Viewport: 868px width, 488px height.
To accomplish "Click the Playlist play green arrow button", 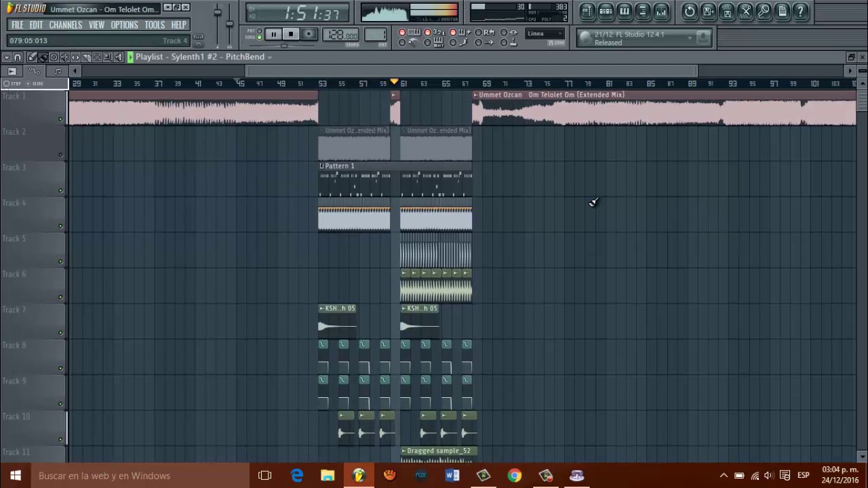I will pos(130,58).
